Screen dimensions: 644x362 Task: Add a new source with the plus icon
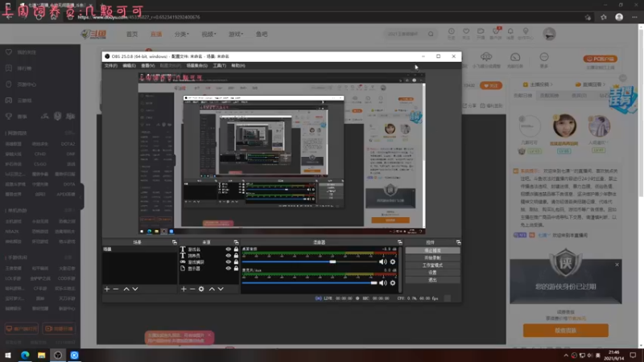click(x=184, y=289)
